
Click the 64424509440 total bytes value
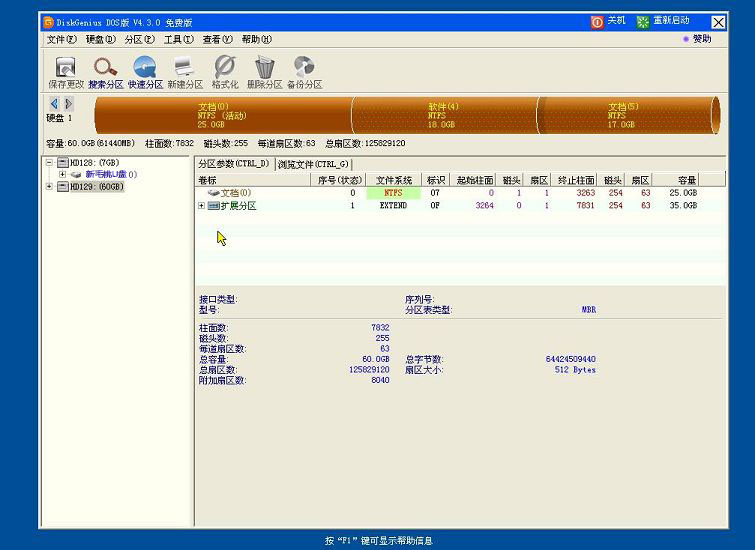point(571,359)
